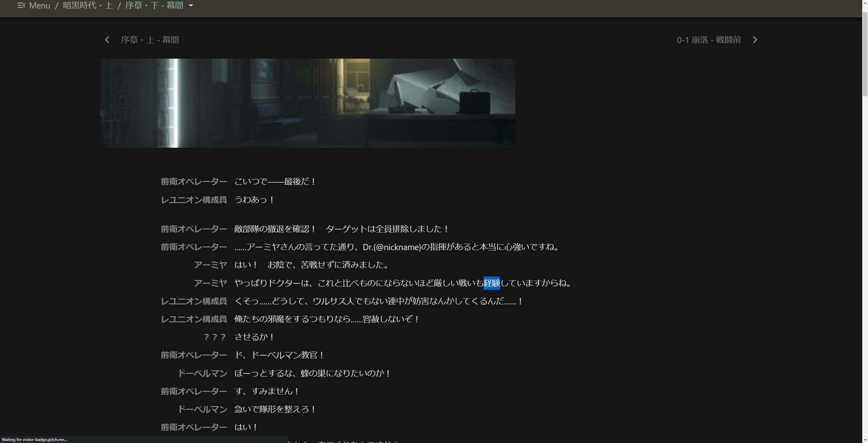
Task: Click the dark office scene image
Action: click(x=307, y=103)
